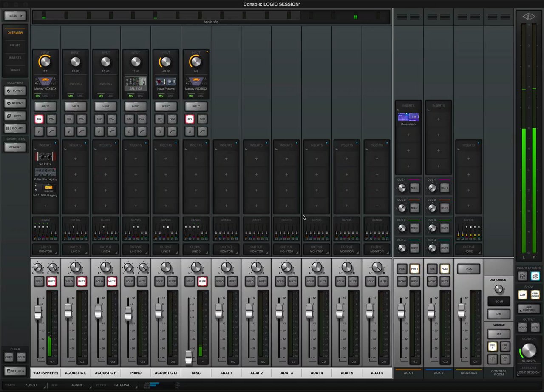This screenshot has width=544, height=392.
Task: Open the SSL E CS unison plugin on PIANO
Action: 136,81
